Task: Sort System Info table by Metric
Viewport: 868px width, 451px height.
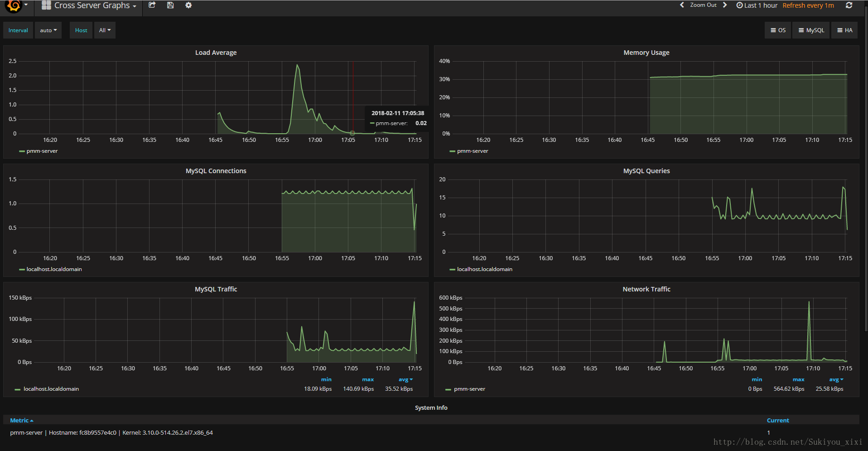Action: (22, 421)
